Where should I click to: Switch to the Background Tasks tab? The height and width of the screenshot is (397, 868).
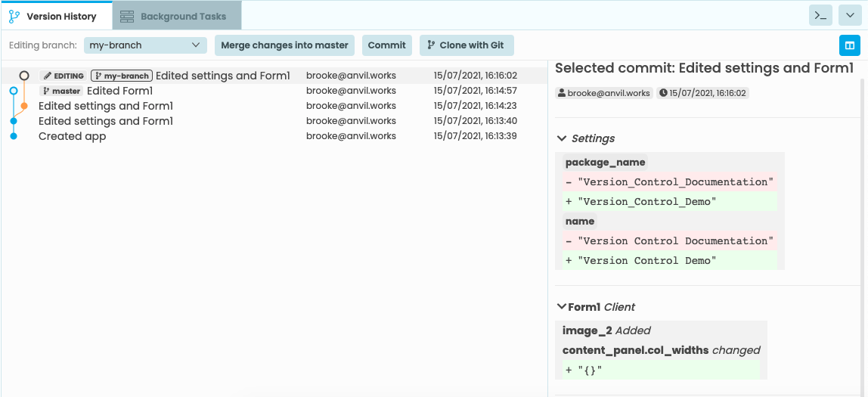pyautogui.click(x=176, y=16)
